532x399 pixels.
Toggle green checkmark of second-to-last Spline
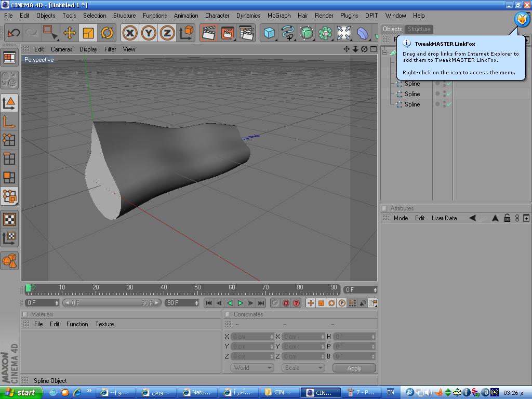coord(449,94)
